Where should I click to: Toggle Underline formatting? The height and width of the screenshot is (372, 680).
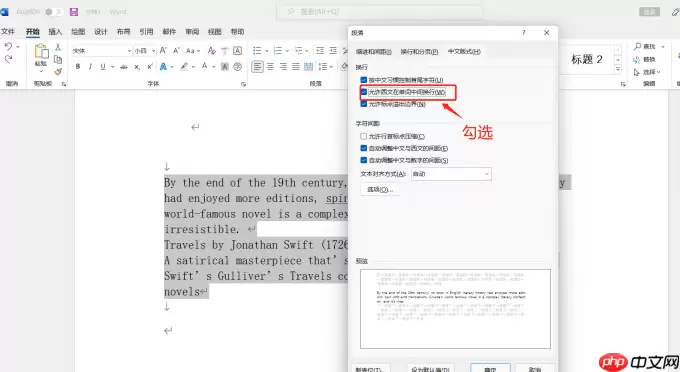pyautogui.click(x=103, y=67)
